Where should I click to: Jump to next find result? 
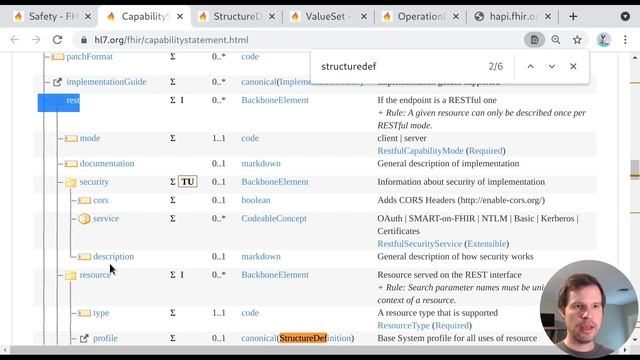(551, 66)
